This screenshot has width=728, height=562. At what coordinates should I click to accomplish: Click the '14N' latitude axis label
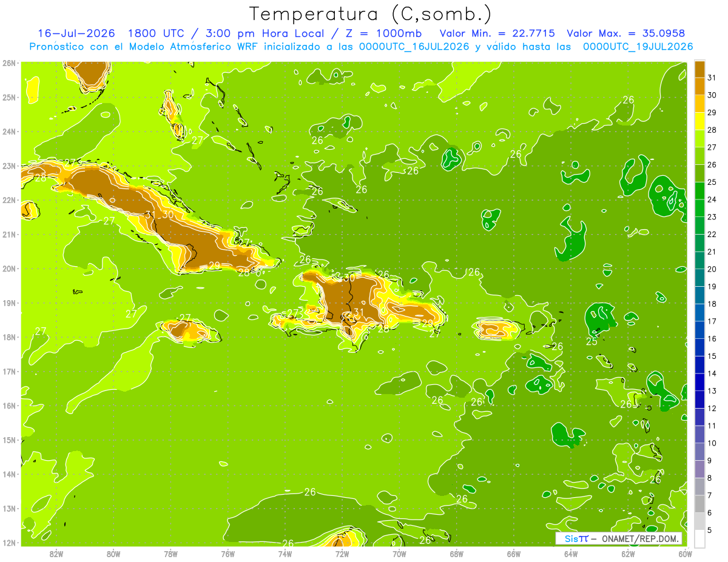9,474
